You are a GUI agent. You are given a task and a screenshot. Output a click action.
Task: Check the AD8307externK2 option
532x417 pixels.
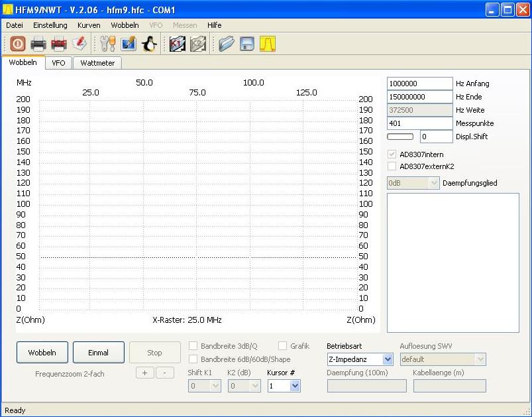[392, 166]
